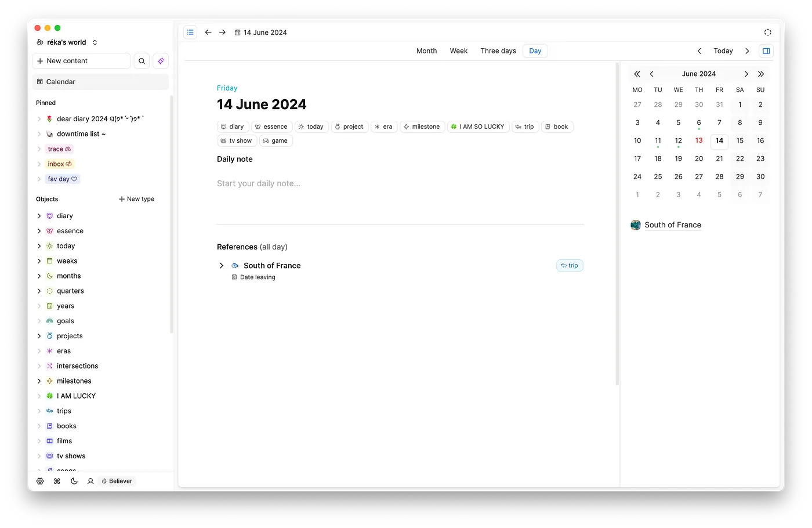Open the inbox pinned tag

coord(60,164)
